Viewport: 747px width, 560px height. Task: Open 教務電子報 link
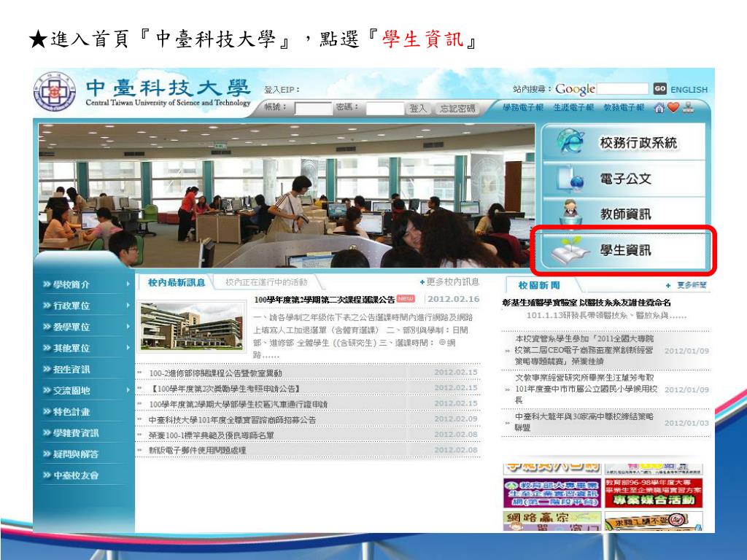point(624,108)
